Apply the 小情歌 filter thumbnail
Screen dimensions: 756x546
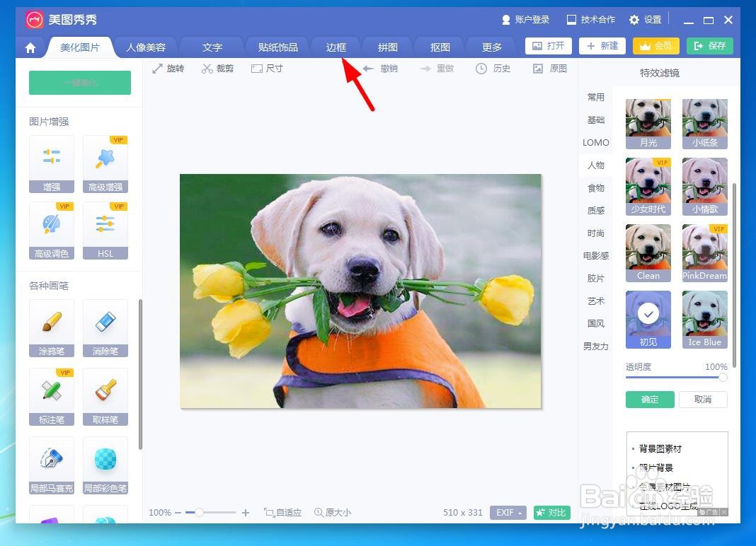click(705, 187)
